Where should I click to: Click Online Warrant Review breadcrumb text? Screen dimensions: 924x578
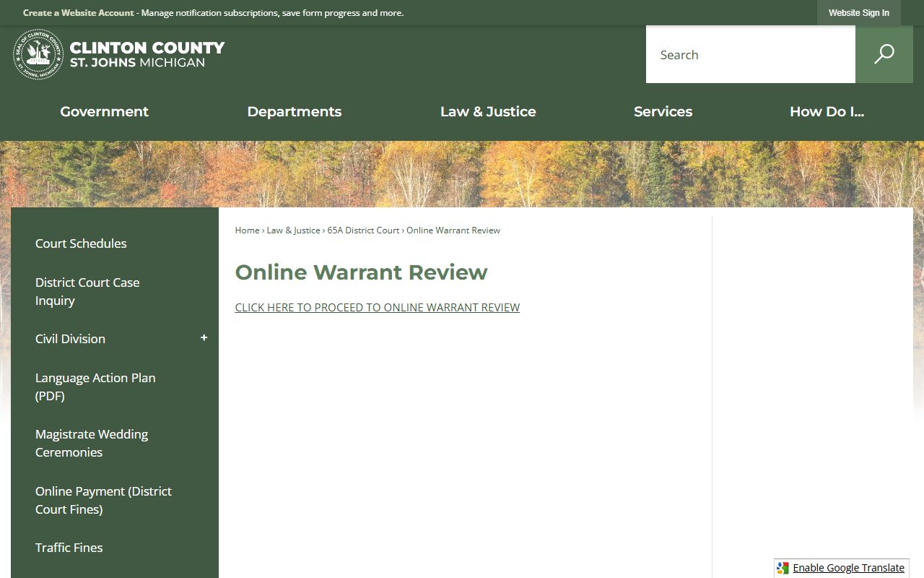(453, 230)
